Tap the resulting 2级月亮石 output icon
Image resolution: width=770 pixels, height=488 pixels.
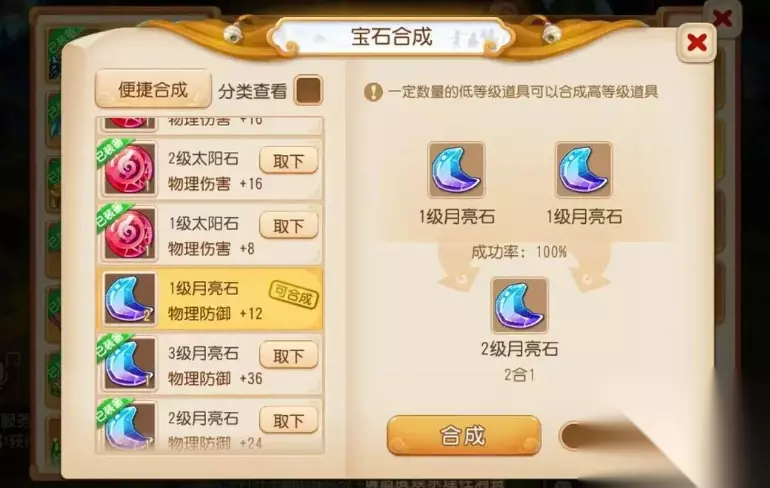click(x=520, y=305)
